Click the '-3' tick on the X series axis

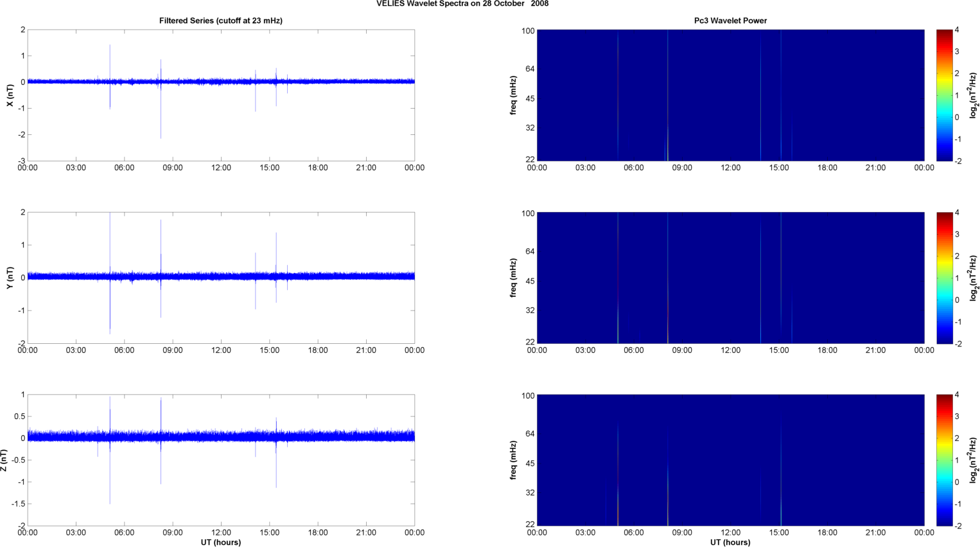coord(22,161)
